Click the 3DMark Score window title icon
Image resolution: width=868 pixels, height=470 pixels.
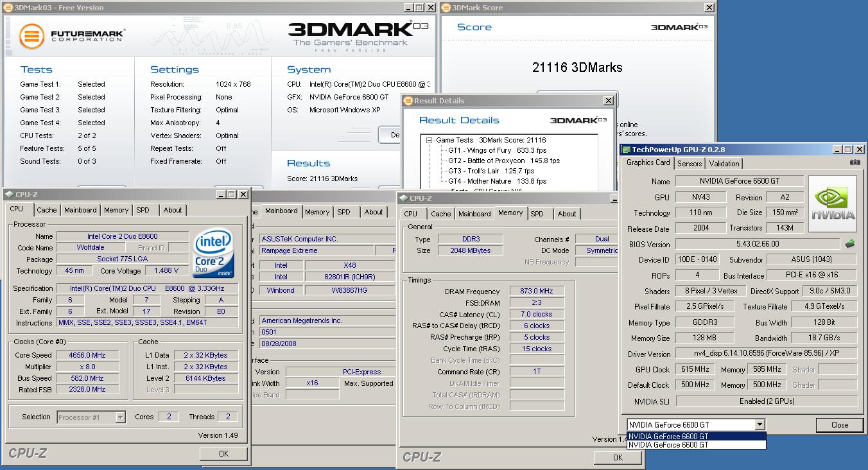pyautogui.click(x=446, y=8)
